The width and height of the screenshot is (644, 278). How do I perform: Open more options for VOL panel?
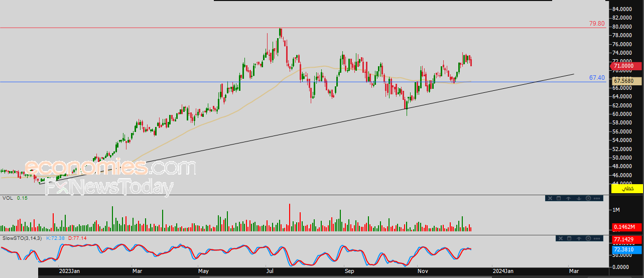[x=597, y=198]
